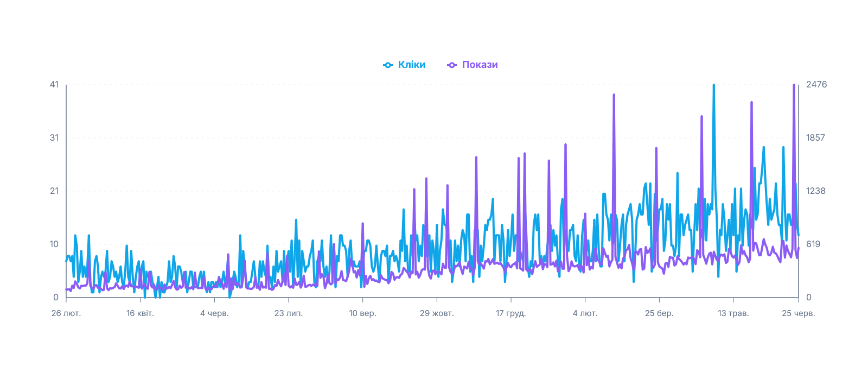This screenshot has width=868, height=391.
Task: Click the left axis value 31
Action: coord(54,137)
